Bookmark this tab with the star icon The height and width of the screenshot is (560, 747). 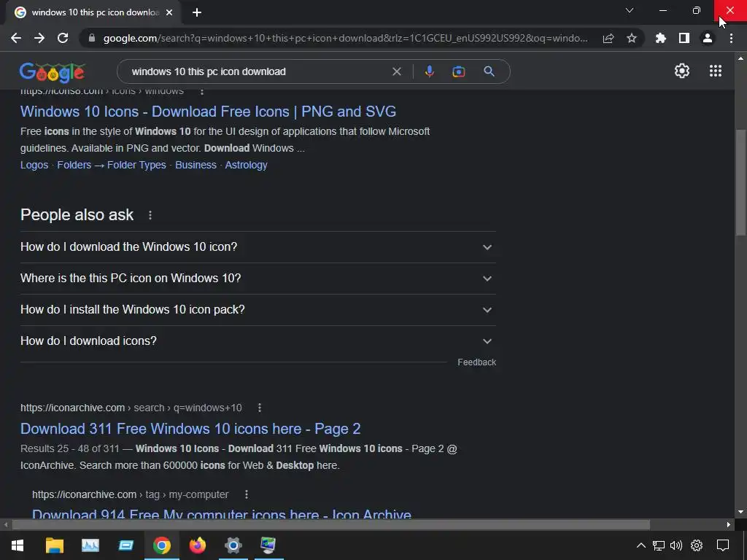coord(632,38)
